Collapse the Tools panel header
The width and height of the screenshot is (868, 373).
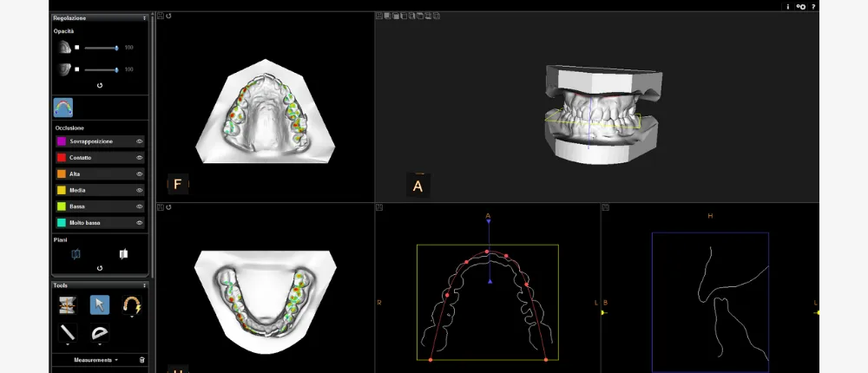click(144, 285)
